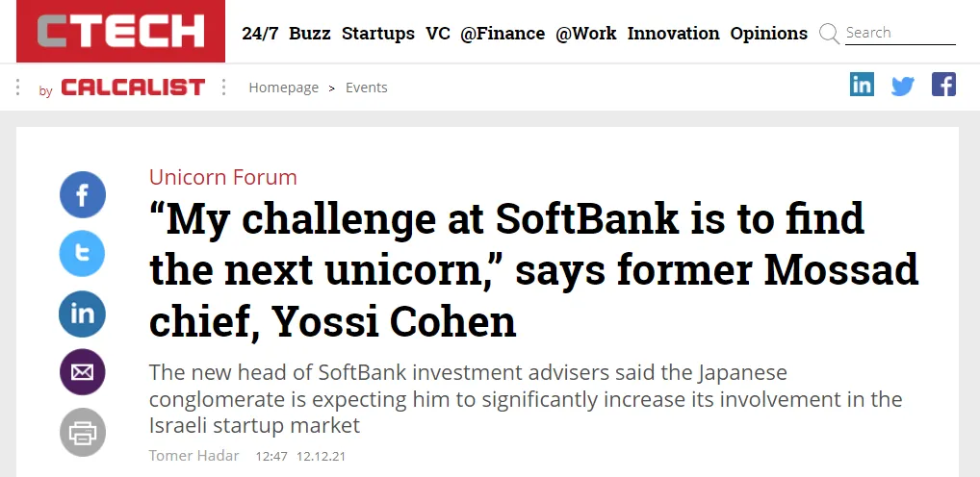
Task: Share article on LinkedIn via sidebar
Action: pyautogui.click(x=83, y=314)
